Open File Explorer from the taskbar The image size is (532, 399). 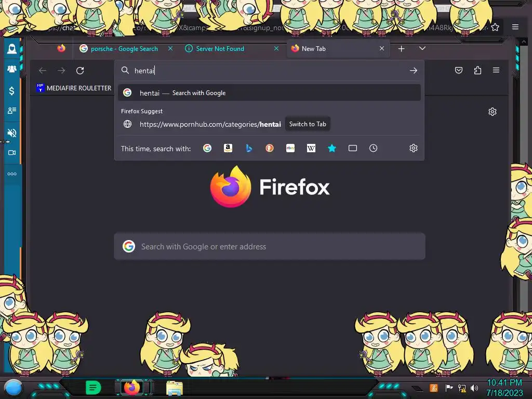(x=175, y=389)
